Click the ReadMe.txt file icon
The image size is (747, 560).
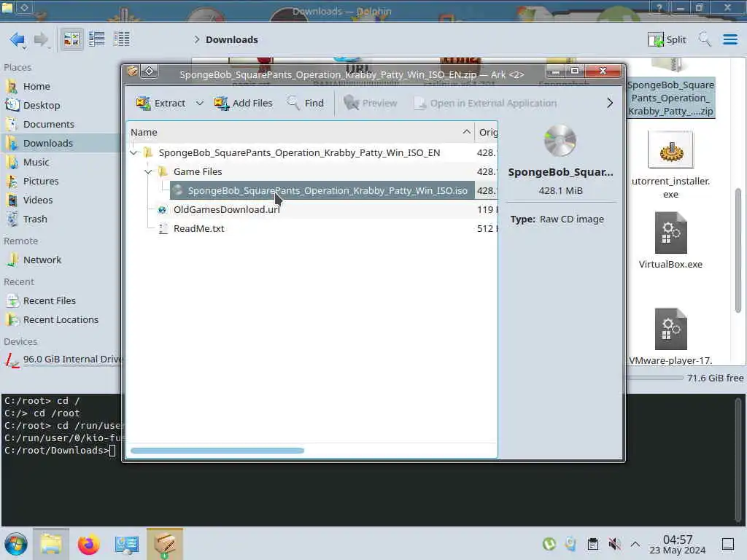tap(163, 228)
